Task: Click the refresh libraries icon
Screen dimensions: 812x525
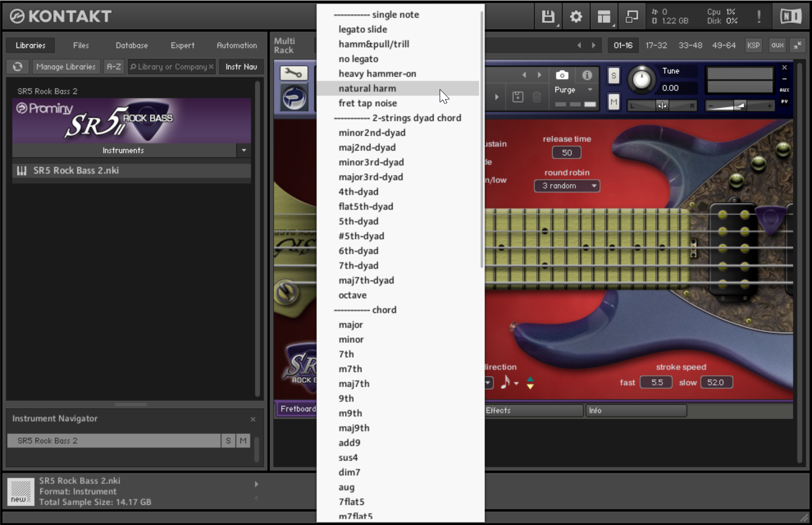Action: click(x=17, y=66)
